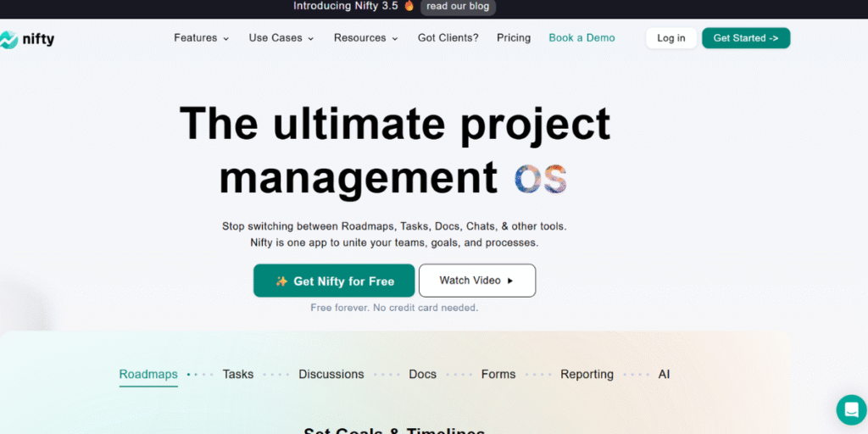868x434 pixels.
Task: Click the sparkle icon on Get Nifty for Free
Action: click(x=281, y=281)
